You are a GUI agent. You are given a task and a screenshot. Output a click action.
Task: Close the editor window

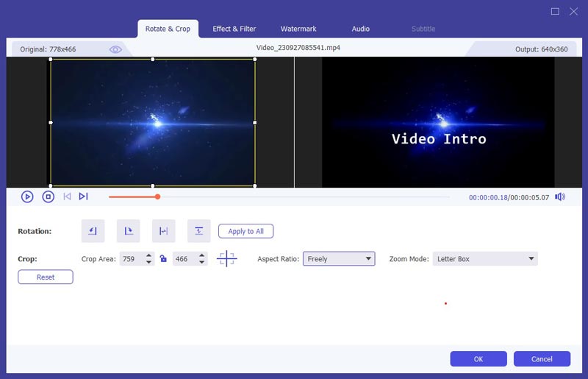pos(574,11)
